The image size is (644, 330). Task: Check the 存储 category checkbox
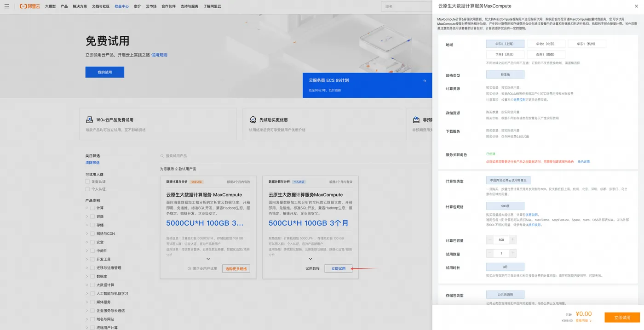(x=93, y=225)
